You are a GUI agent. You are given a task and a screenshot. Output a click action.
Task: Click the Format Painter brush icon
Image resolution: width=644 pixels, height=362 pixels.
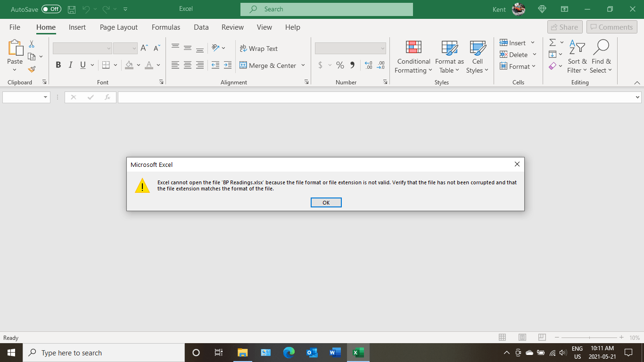click(x=32, y=69)
